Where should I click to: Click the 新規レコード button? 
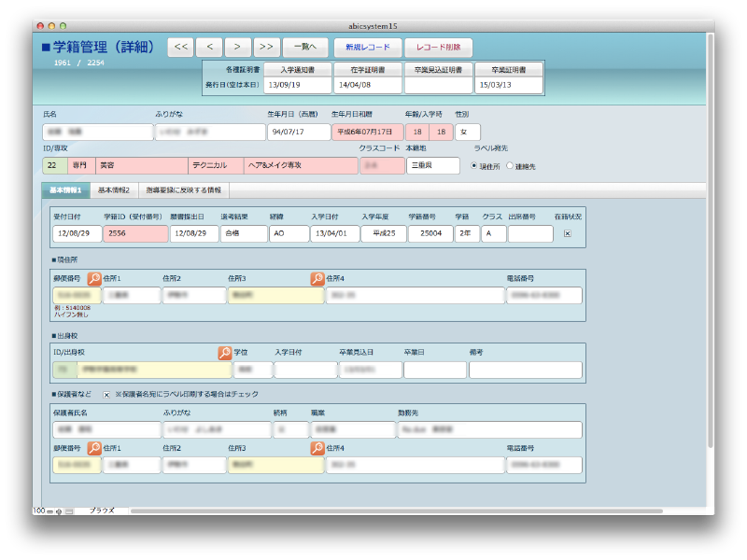point(368,47)
